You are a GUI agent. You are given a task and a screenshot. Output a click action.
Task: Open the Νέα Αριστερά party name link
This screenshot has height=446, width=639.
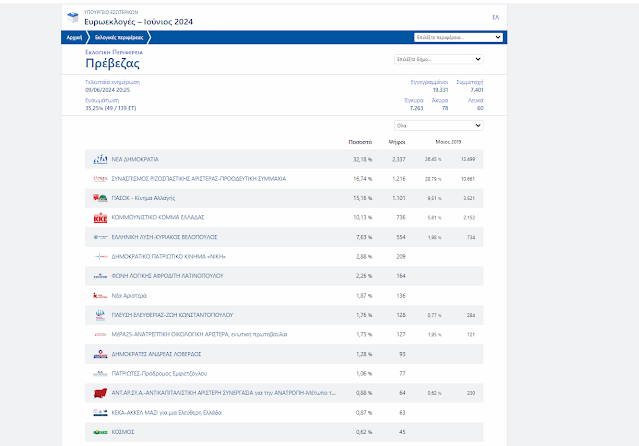point(129,296)
